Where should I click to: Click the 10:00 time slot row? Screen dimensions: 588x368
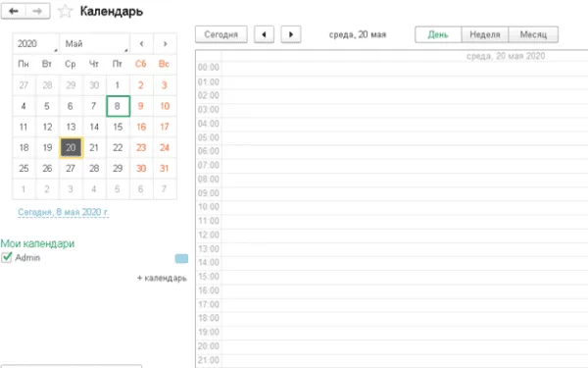(x=391, y=207)
